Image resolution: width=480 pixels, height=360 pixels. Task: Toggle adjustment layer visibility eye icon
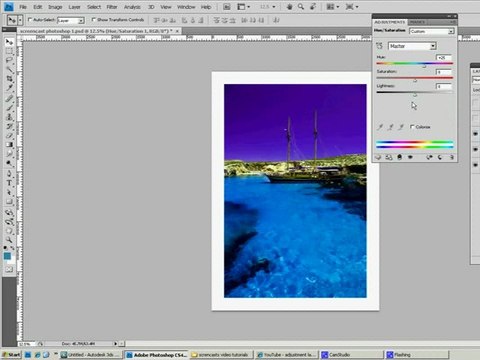(410, 157)
